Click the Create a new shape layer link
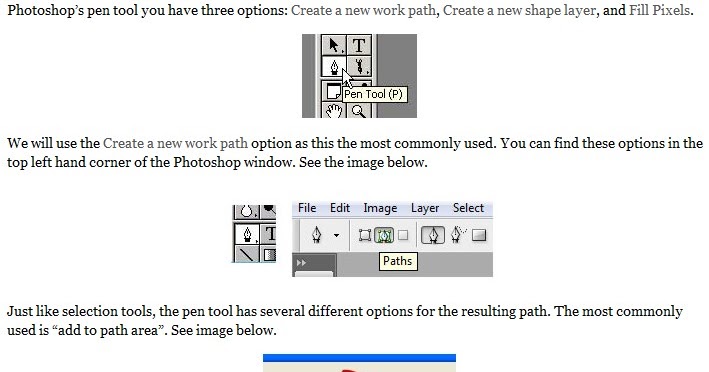 520,10
